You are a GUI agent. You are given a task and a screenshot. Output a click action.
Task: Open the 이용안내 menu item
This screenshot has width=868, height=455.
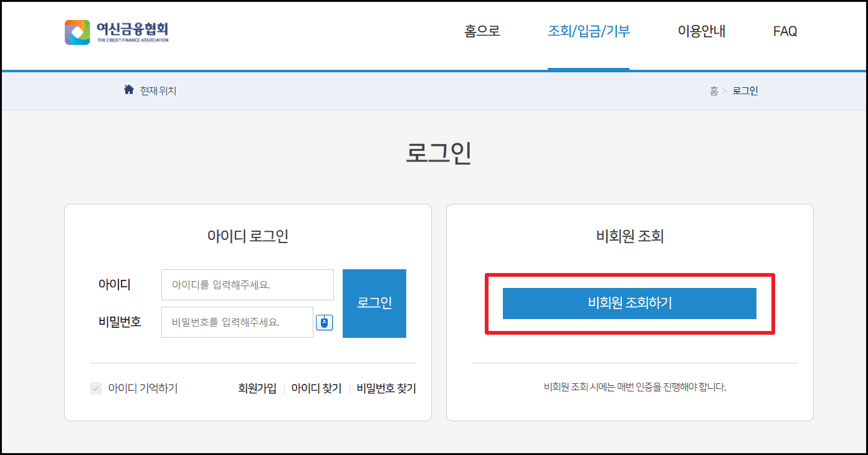700,31
